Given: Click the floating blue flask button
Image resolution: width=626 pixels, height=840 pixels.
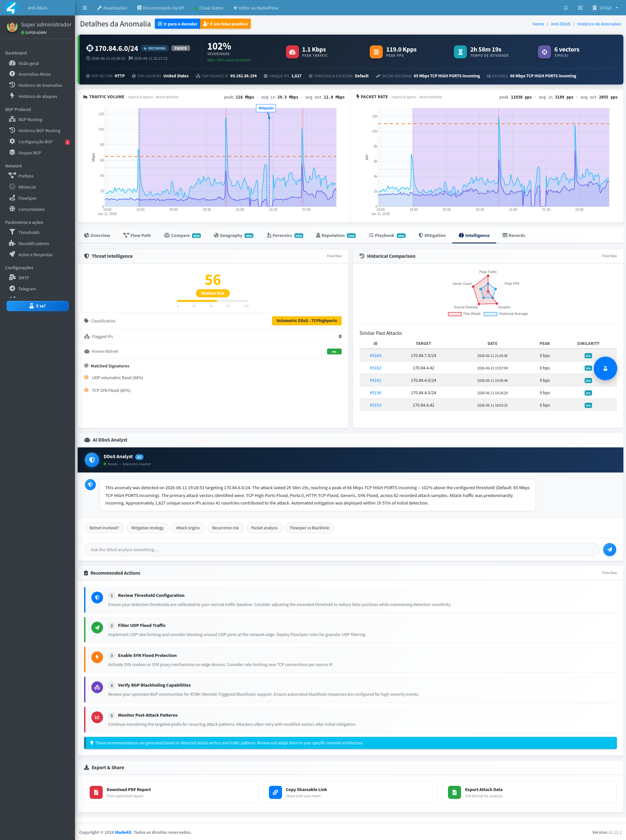Looking at the screenshot, I should tap(605, 368).
